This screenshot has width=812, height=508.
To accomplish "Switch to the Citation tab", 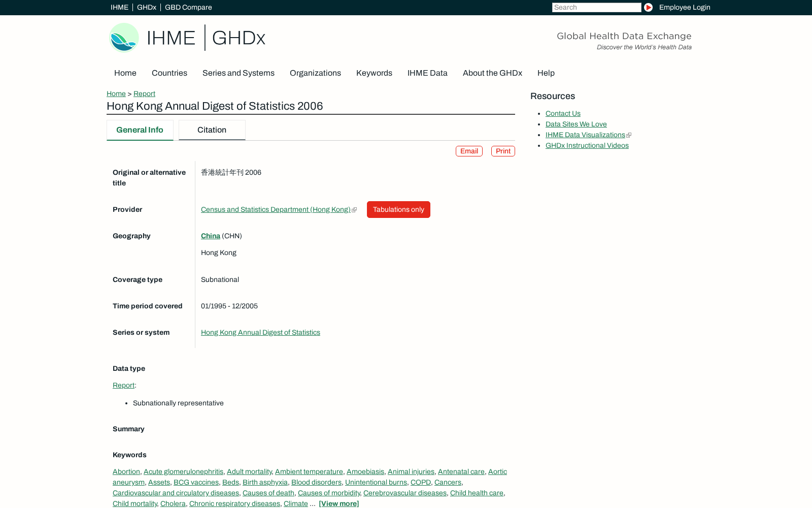I will click(212, 130).
